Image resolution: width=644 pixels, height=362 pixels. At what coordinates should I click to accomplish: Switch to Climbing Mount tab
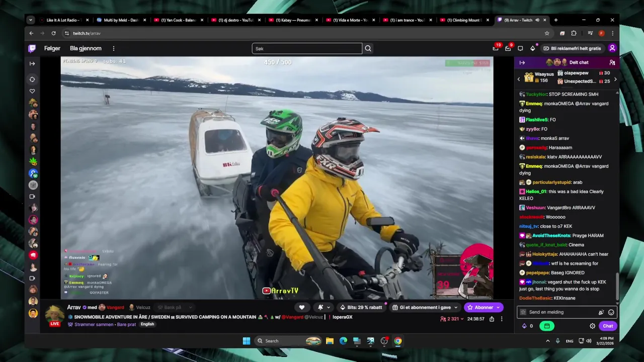tap(465, 20)
